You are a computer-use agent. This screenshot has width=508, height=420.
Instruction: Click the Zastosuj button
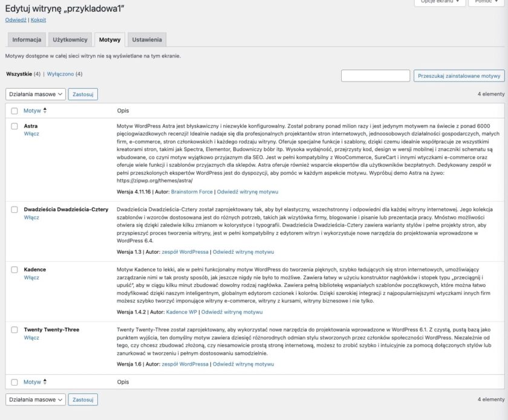point(82,94)
